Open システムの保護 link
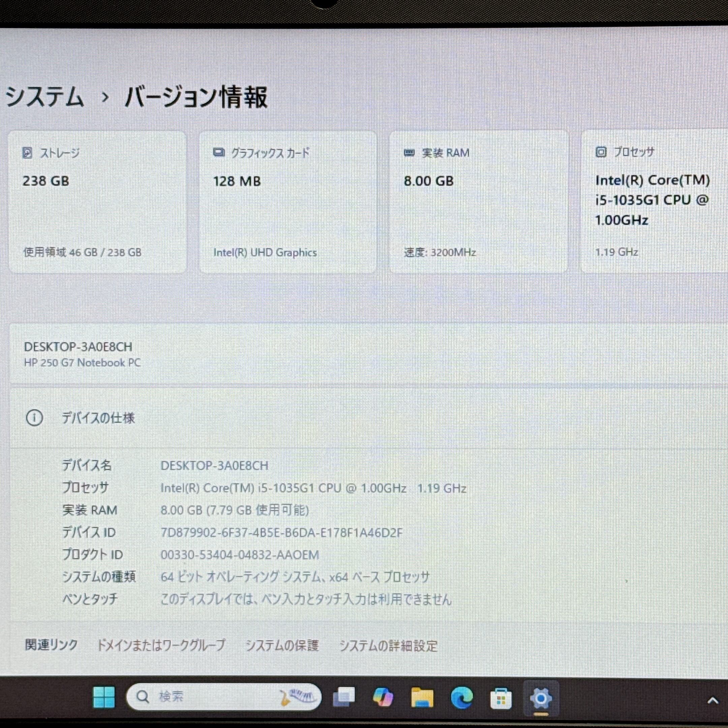The image size is (728, 728). coord(282,645)
